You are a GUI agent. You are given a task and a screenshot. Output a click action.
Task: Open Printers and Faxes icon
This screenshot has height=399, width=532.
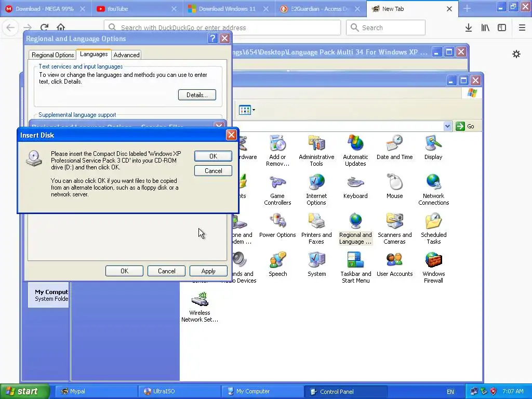[x=316, y=229]
